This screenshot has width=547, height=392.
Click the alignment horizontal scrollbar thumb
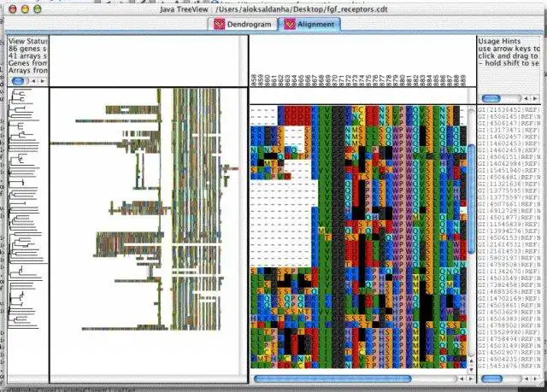[x=332, y=378]
